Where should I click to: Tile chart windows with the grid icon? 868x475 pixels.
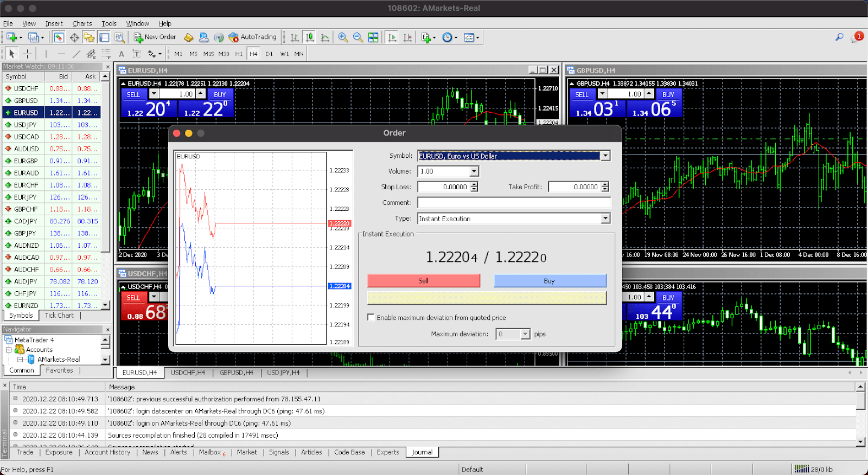[373, 37]
